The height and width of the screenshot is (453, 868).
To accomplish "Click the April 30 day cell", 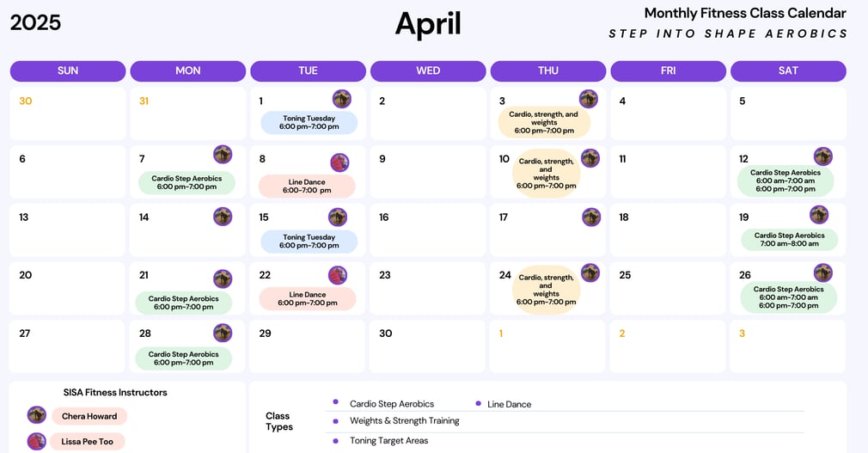I will (427, 346).
